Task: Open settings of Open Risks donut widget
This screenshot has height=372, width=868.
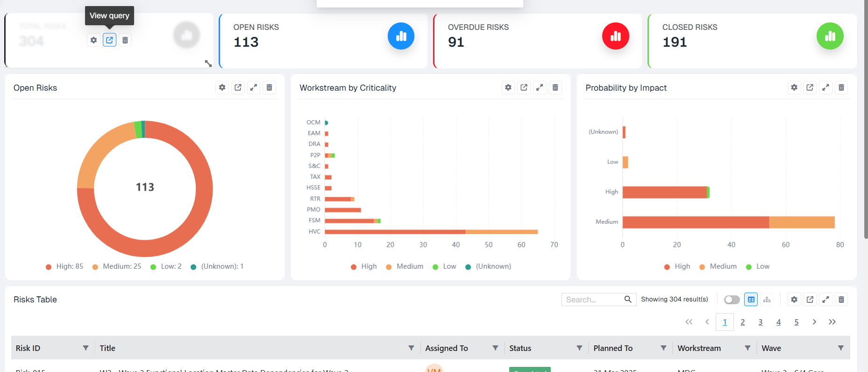Action: pos(222,87)
